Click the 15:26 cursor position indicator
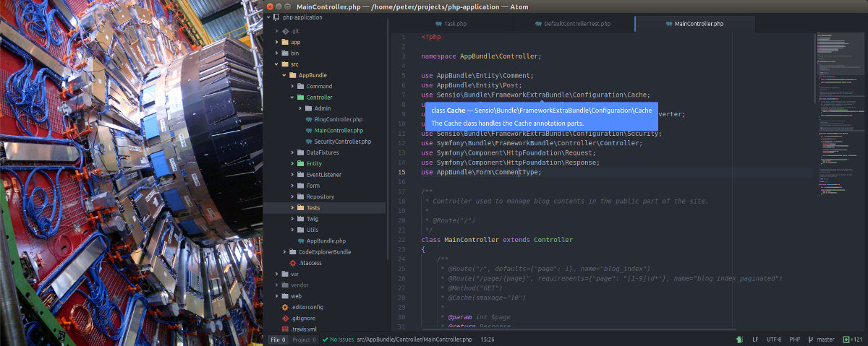This screenshot has width=868, height=346. (x=488, y=339)
